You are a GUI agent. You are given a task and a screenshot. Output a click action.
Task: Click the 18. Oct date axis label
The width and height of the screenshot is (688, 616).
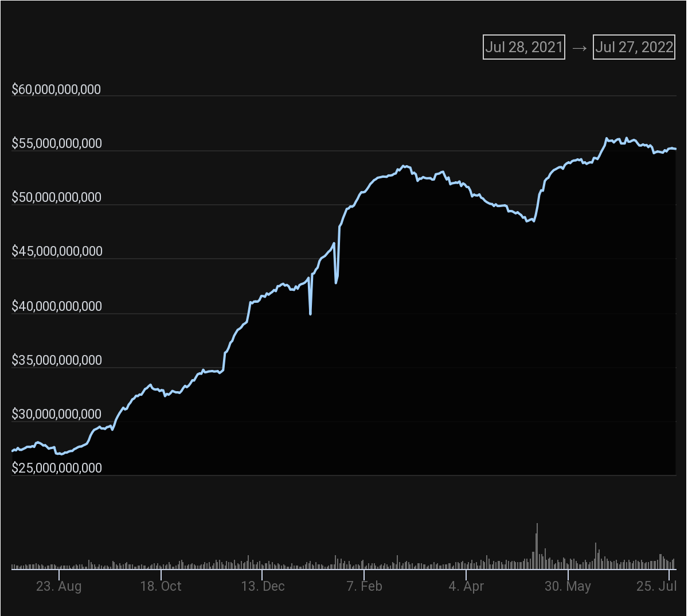161,586
